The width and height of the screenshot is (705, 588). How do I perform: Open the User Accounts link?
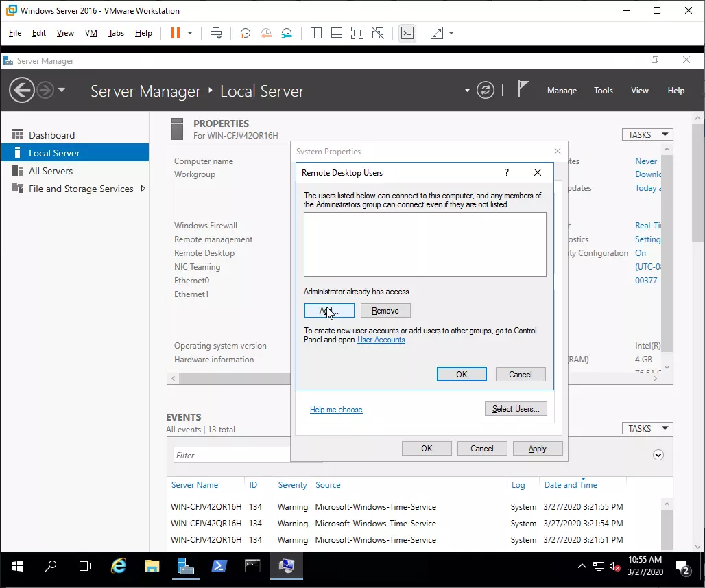click(381, 340)
